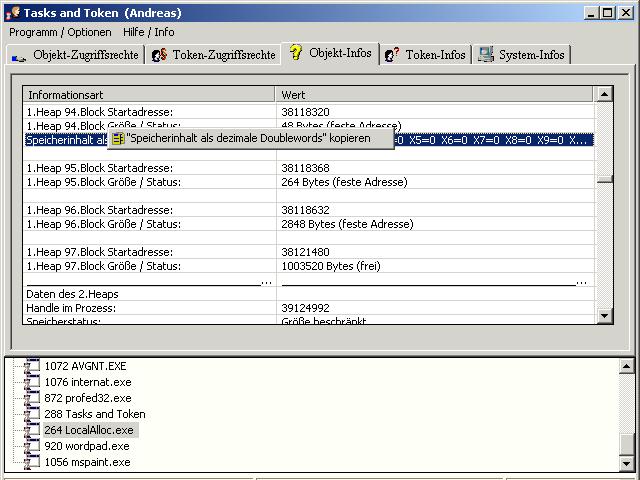Click the Wert column header
Image resolution: width=640 pixels, height=480 pixels.
(x=433, y=95)
